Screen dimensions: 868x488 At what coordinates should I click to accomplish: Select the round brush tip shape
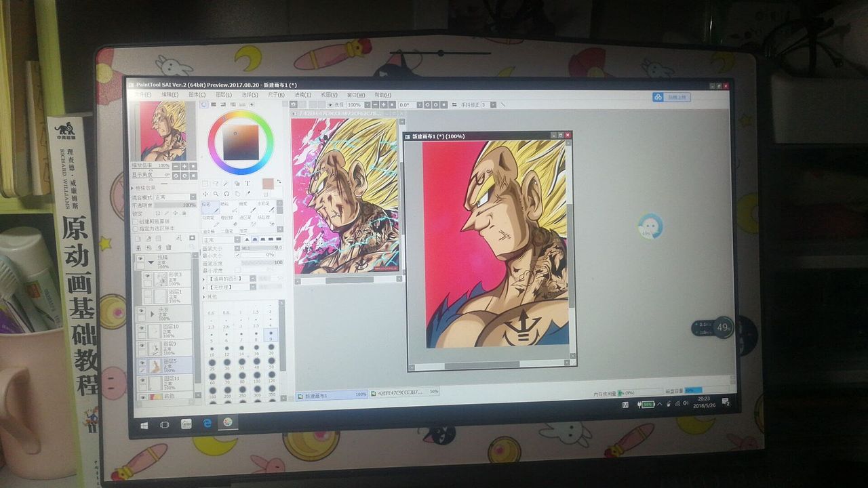tap(255, 240)
